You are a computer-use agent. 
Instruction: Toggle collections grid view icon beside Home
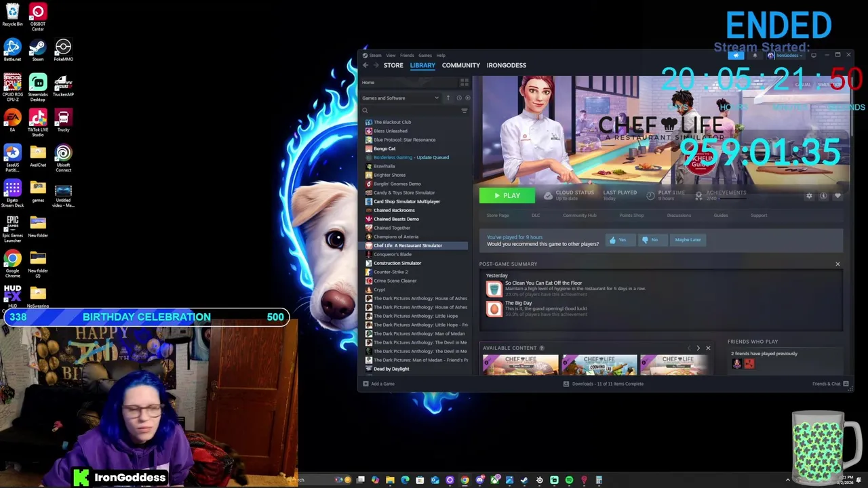pyautogui.click(x=465, y=83)
